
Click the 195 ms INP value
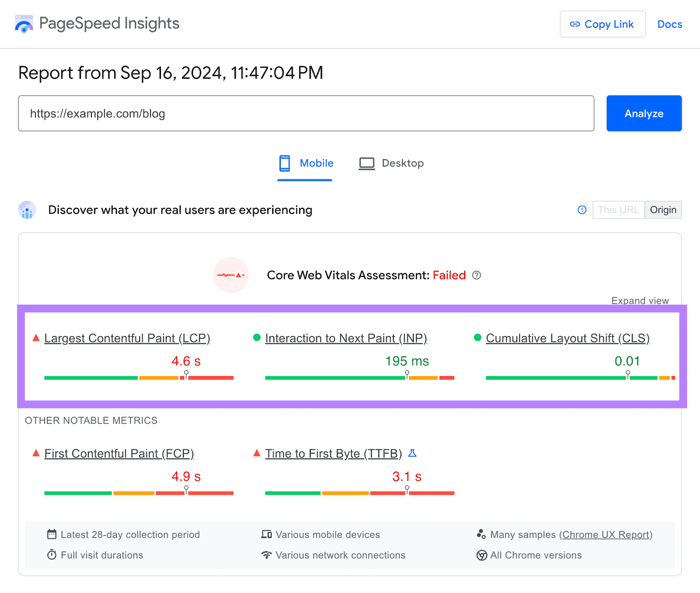pos(407,361)
